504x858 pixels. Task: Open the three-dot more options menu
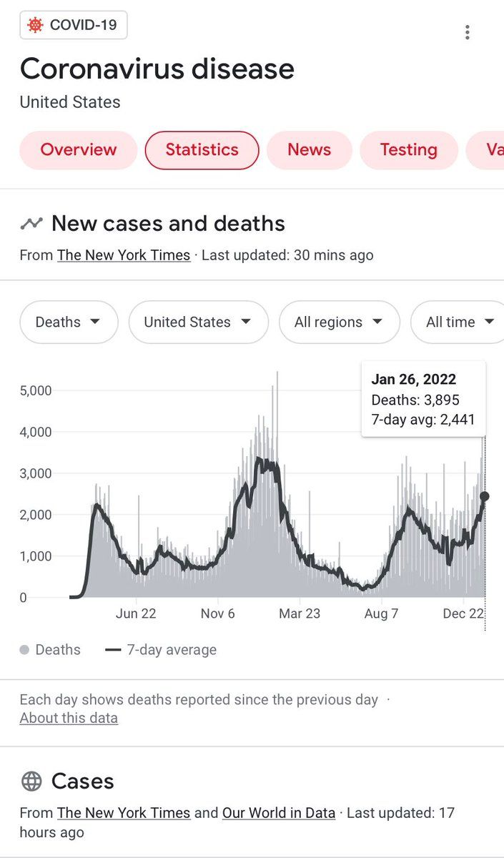[x=467, y=32]
